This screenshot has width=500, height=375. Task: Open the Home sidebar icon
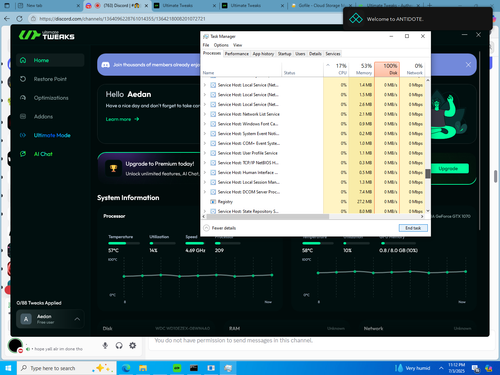[x=23, y=60]
